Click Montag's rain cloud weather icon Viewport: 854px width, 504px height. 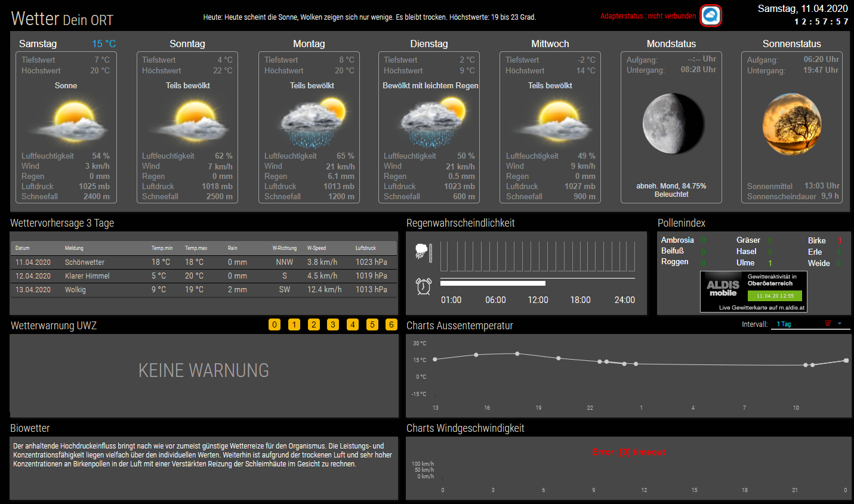(314, 123)
